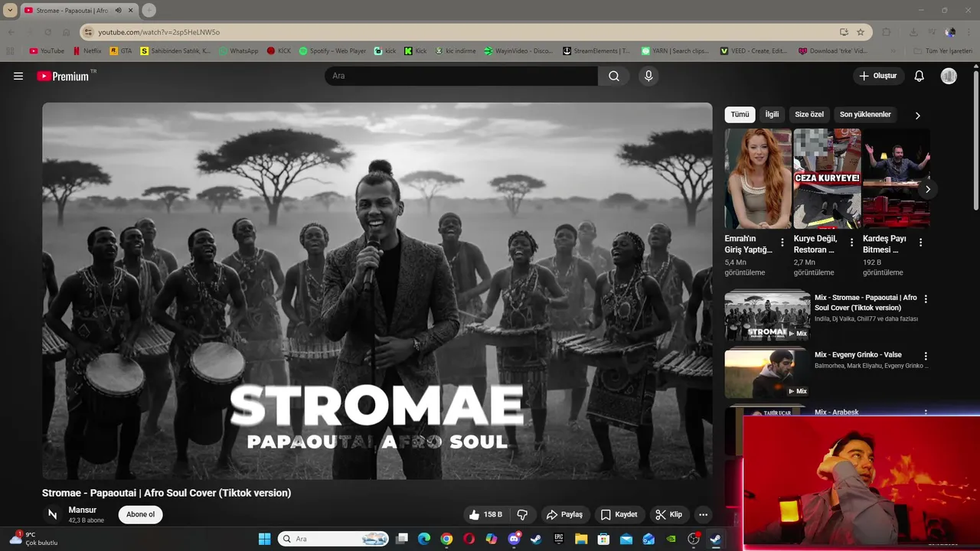Dislike the video with thumbs down

click(x=523, y=514)
